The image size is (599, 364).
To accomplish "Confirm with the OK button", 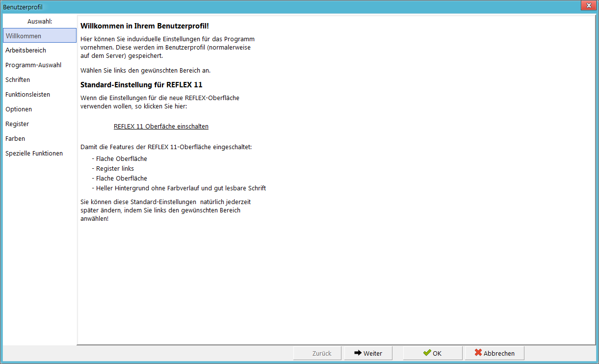I will coord(433,353).
